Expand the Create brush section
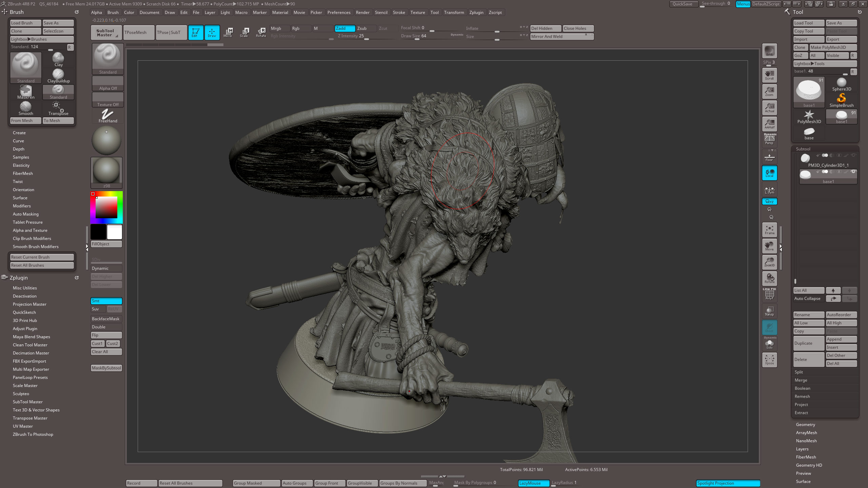868x488 pixels. [19, 133]
